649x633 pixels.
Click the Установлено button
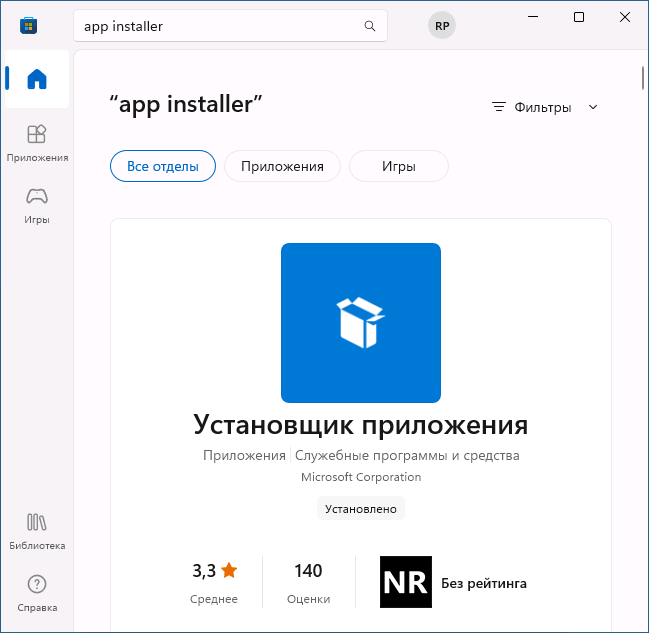[x=360, y=508]
